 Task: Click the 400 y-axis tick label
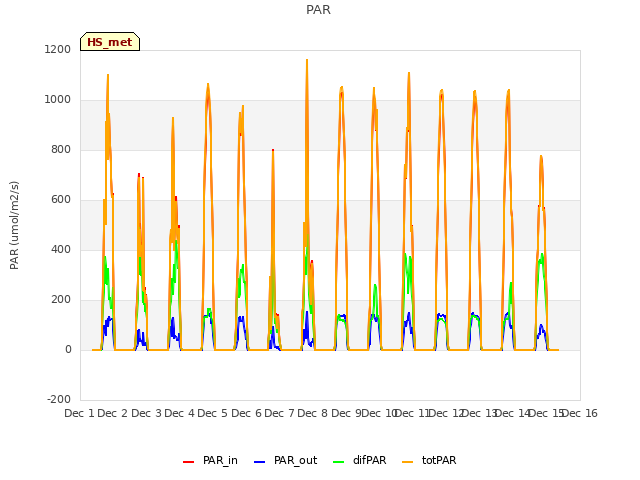(61, 249)
